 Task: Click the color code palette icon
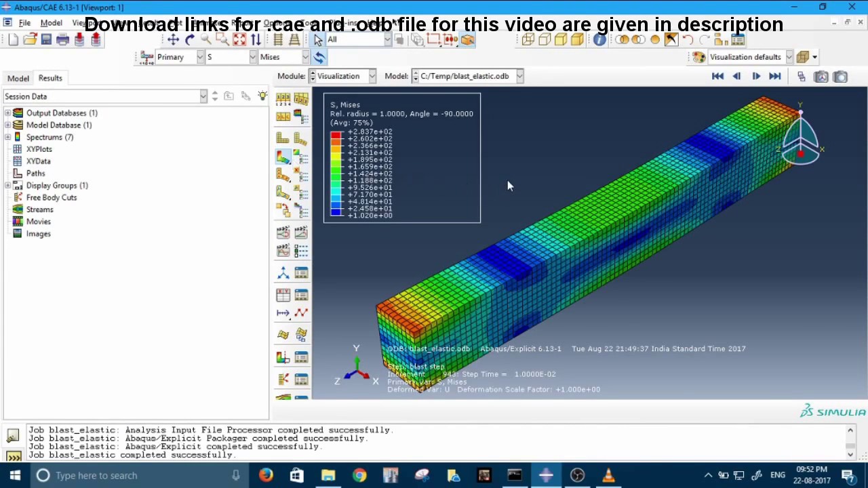[x=699, y=57]
